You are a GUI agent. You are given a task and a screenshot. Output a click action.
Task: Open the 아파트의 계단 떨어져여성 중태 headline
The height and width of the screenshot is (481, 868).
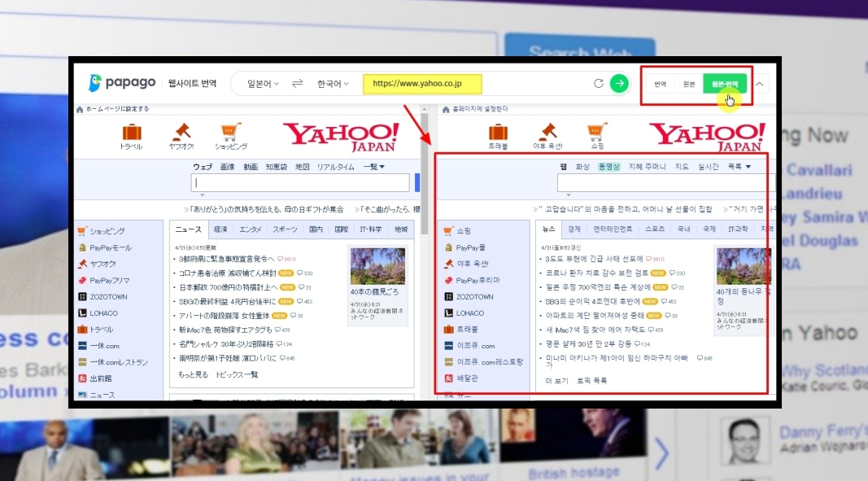click(595, 315)
